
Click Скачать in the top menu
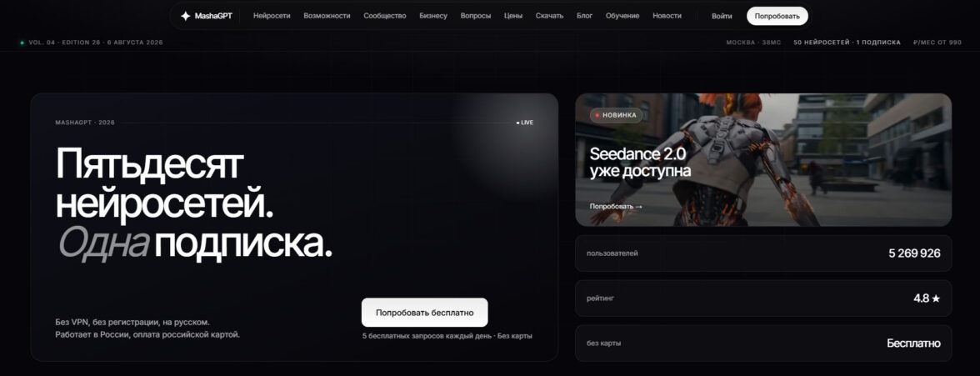click(549, 16)
